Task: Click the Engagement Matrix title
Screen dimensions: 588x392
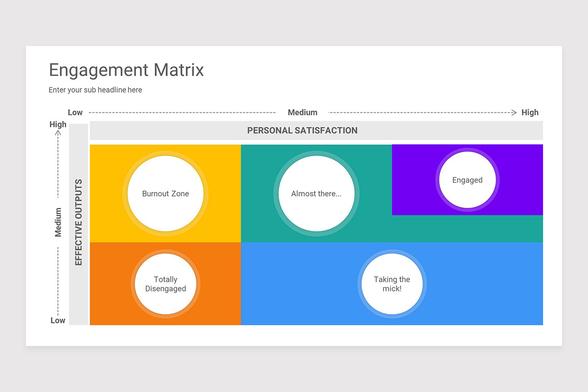Action: pos(126,70)
